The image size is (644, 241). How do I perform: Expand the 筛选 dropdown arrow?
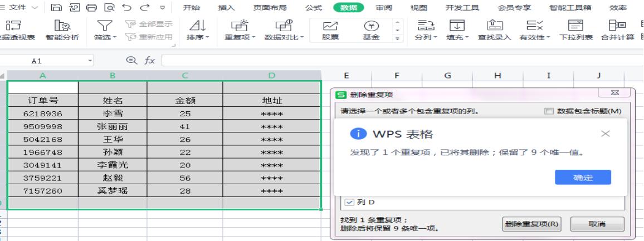pos(115,37)
